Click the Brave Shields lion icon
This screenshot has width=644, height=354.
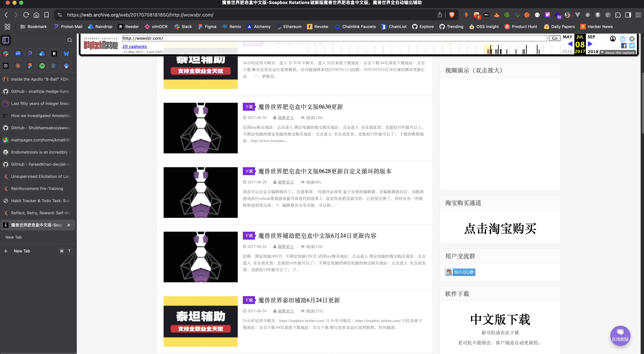[x=452, y=15]
